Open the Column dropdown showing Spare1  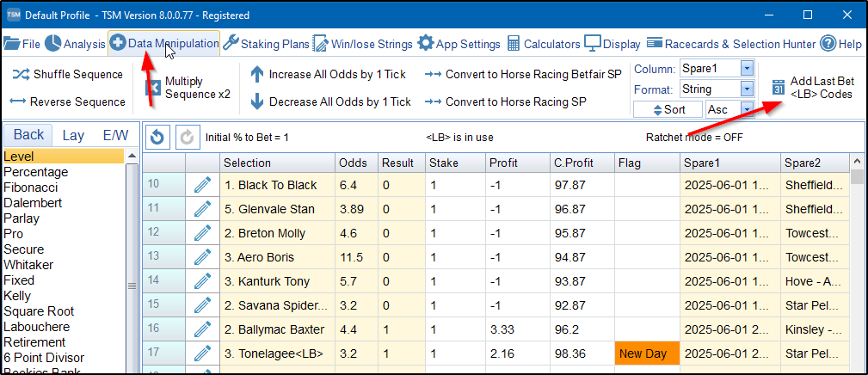tap(746, 68)
